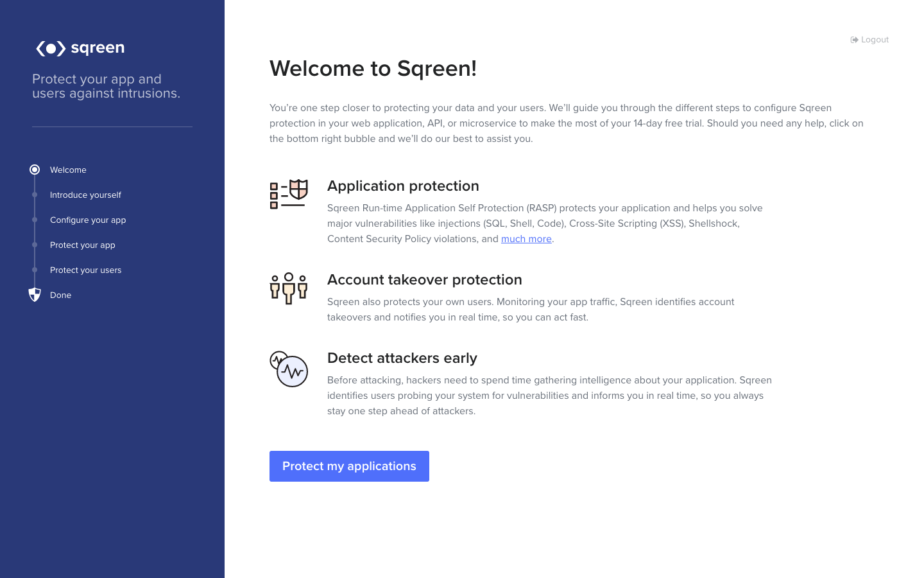Open the Welcome step in sidebar
The height and width of the screenshot is (578, 924).
[x=68, y=170]
